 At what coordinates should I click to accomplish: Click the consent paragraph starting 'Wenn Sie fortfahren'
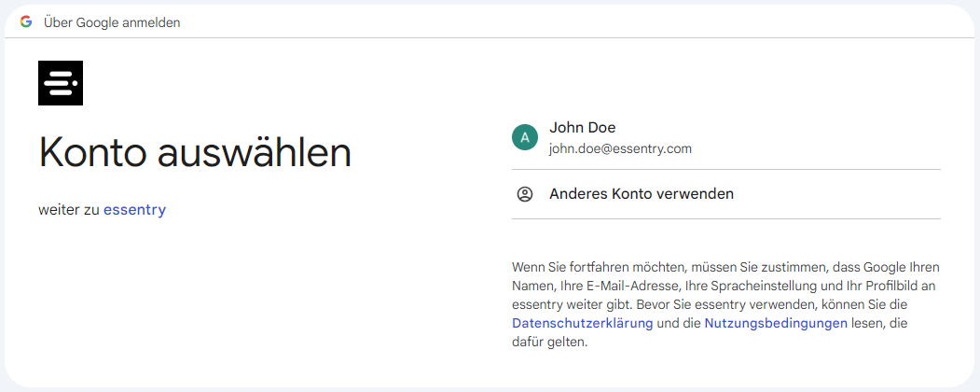(x=725, y=305)
